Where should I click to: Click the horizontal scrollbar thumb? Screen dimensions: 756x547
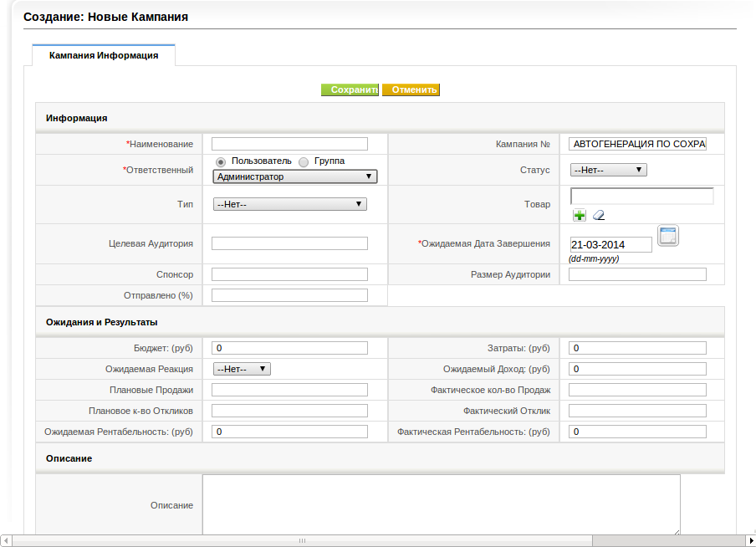[302, 541]
